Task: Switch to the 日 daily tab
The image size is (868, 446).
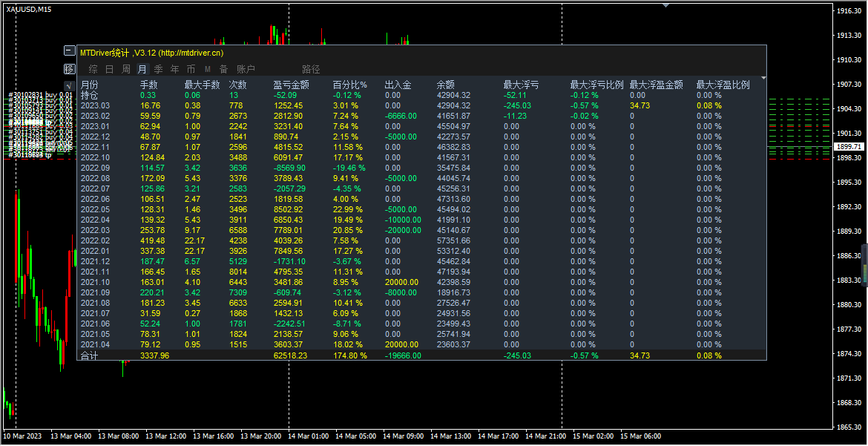Action: 110,69
